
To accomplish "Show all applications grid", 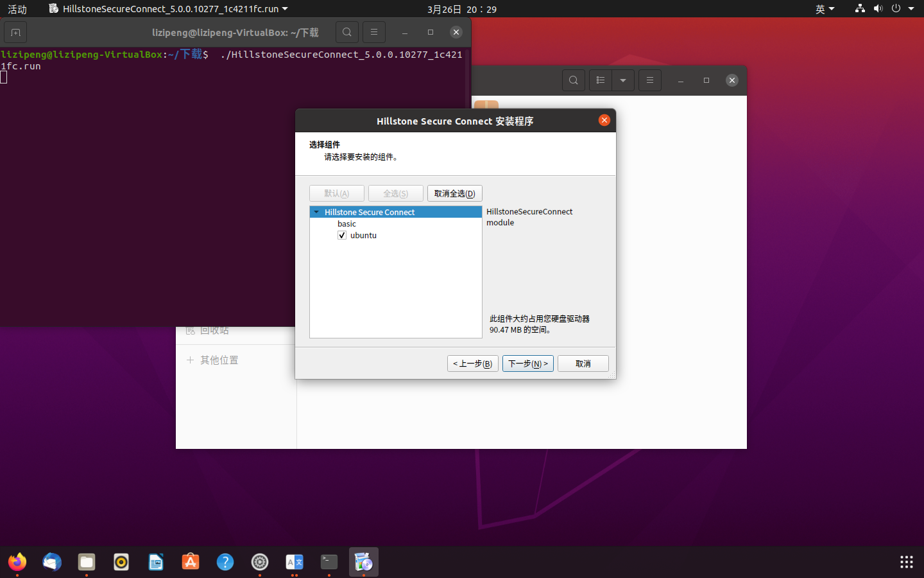I will (x=907, y=562).
